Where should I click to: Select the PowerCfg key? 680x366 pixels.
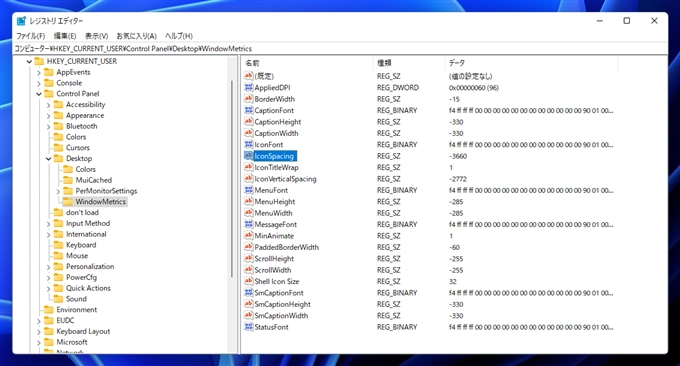click(82, 277)
